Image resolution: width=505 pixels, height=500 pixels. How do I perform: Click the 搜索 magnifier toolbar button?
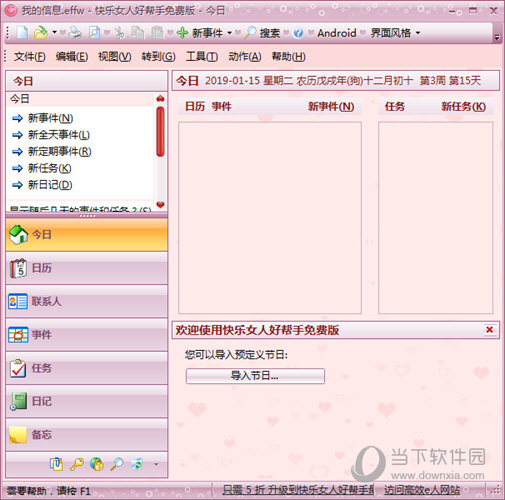(262, 33)
